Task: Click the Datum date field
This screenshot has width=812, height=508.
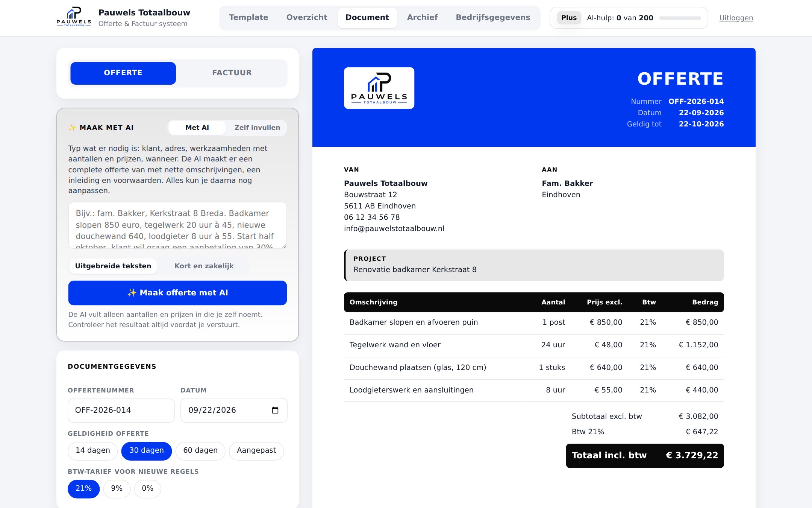Action: tap(234, 411)
